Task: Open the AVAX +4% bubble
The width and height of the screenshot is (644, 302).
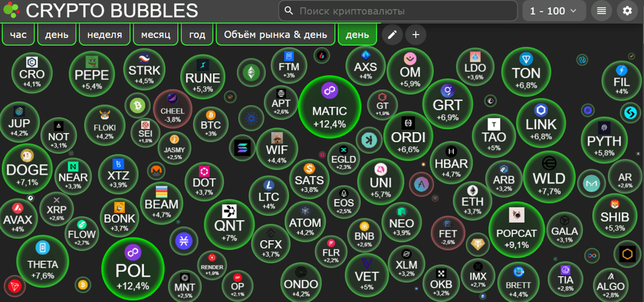Action: pyautogui.click(x=17, y=219)
